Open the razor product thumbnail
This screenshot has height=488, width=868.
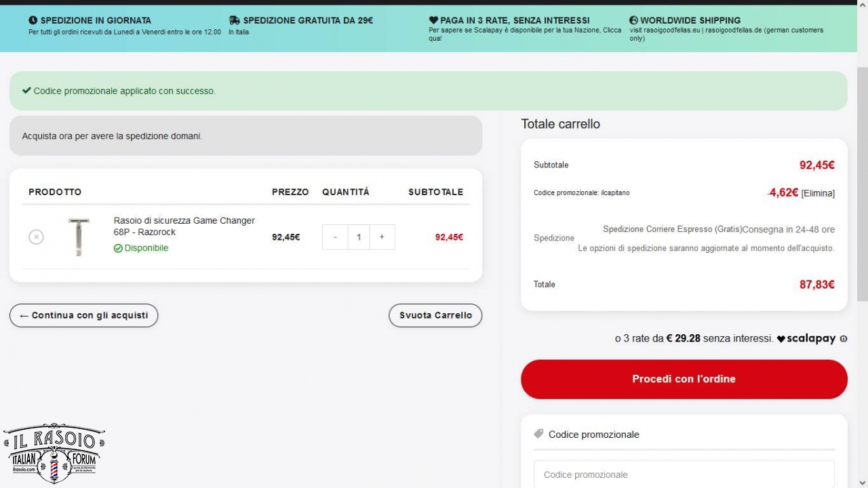click(79, 237)
